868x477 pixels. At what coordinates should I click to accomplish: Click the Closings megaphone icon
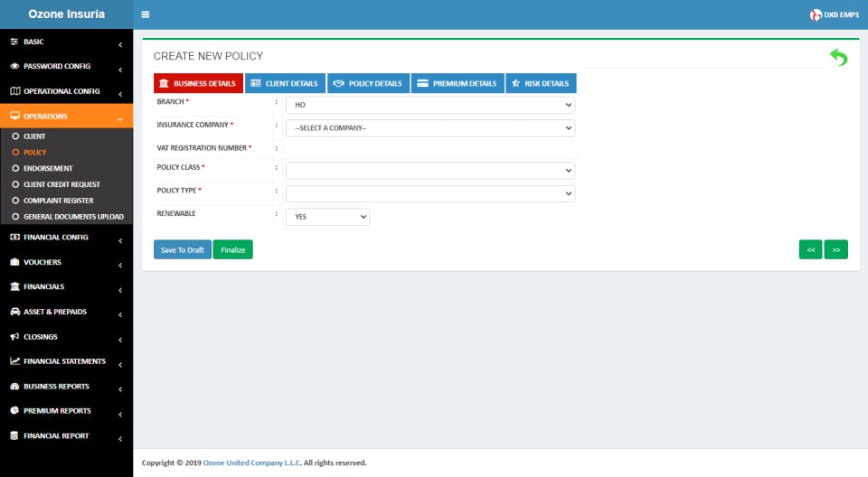(15, 336)
